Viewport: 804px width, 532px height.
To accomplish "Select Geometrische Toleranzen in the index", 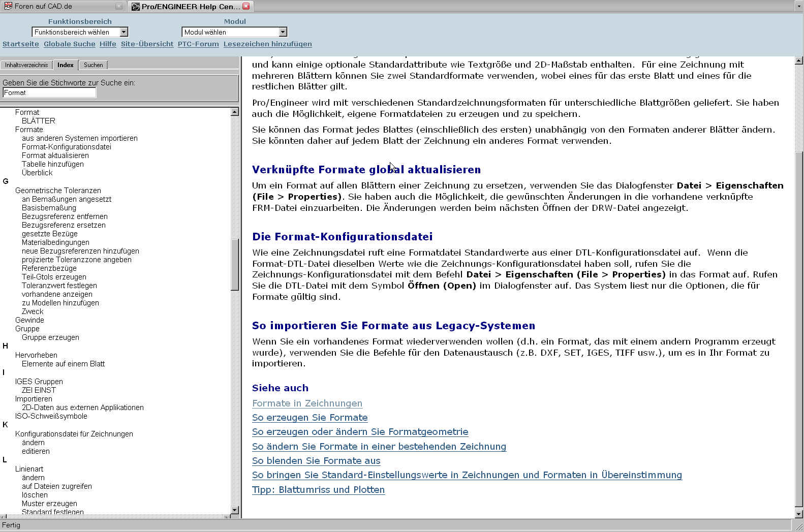I will tap(58, 191).
